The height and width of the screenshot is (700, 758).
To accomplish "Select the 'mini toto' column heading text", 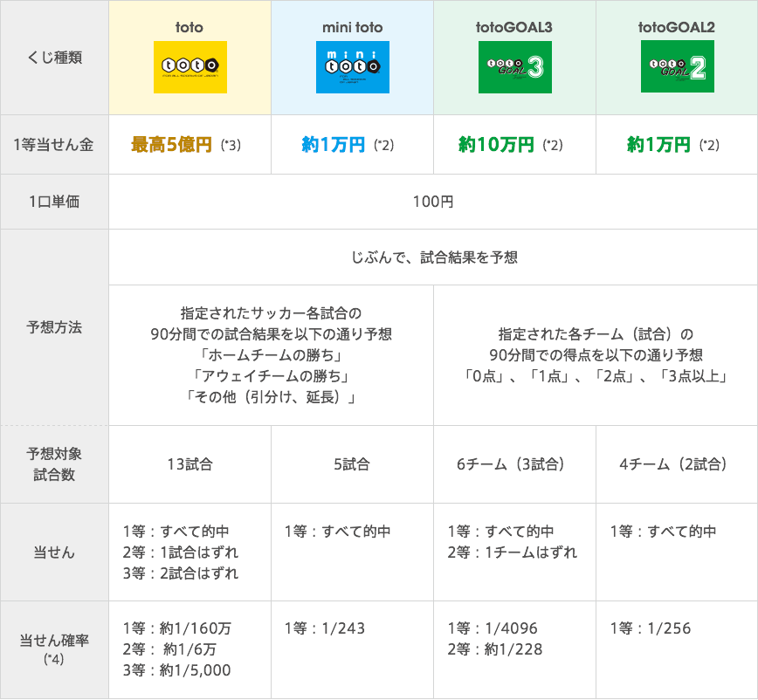I will [x=352, y=27].
